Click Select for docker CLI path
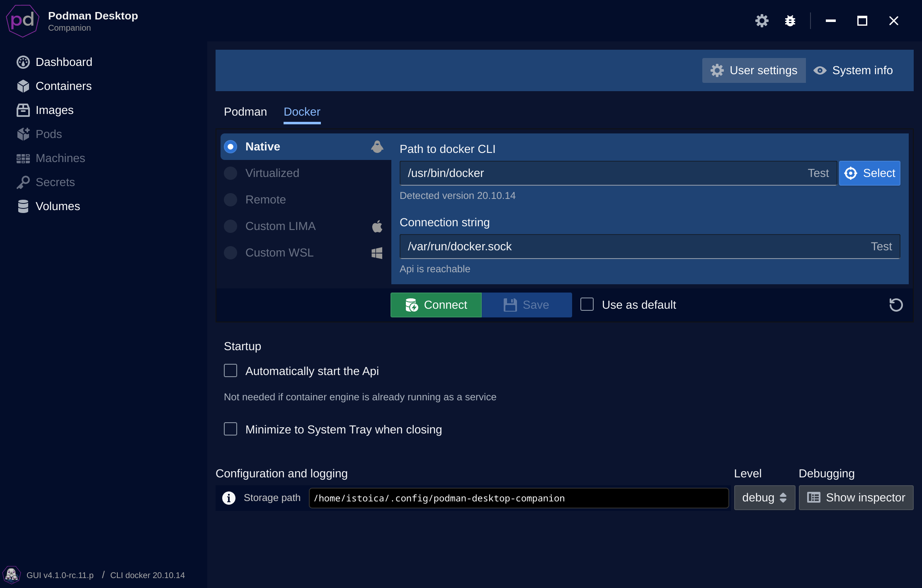922x588 pixels. pyautogui.click(x=870, y=173)
